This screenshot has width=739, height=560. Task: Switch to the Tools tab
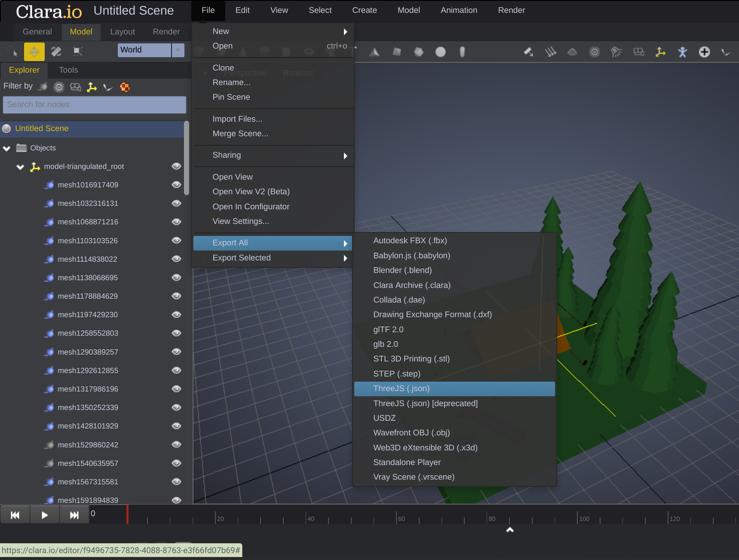(68, 70)
